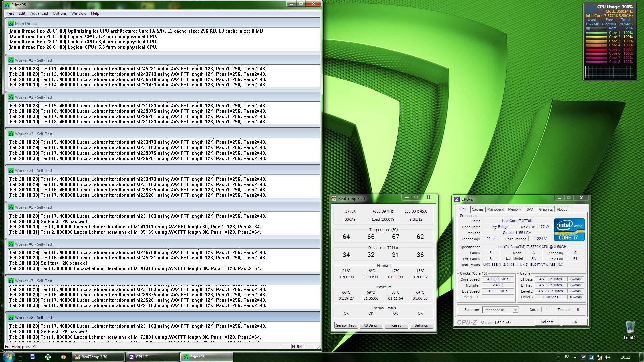The image size is (644, 362).
Task: Open the Test menu in Prime95
Action: (x=10, y=13)
